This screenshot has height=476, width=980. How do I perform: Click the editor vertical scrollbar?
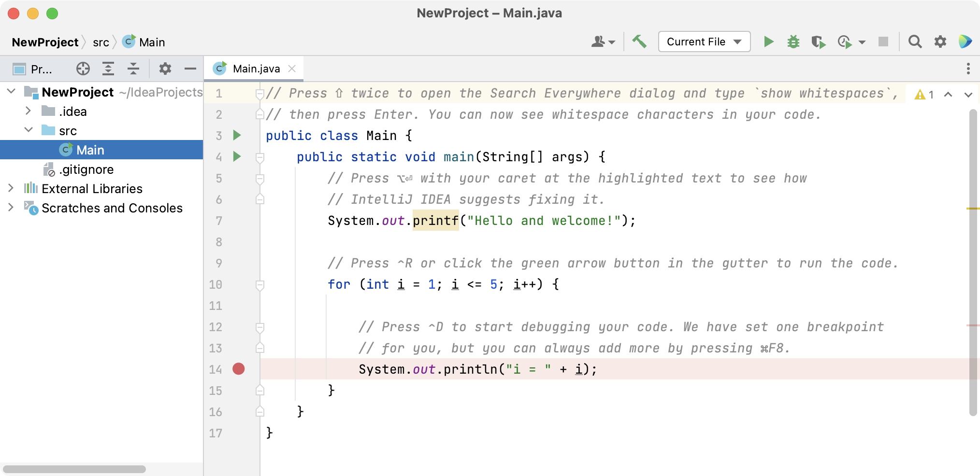[x=973, y=263]
